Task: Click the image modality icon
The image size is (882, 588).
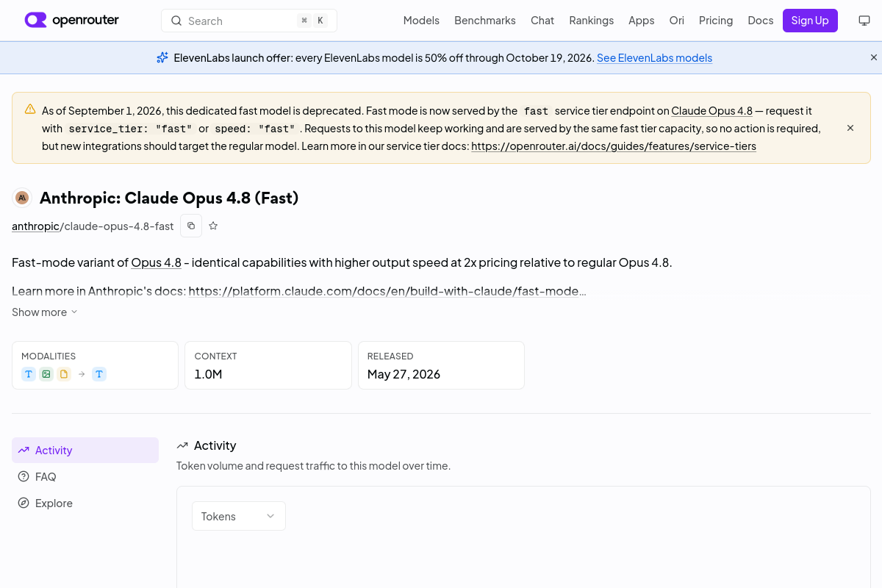Action: (x=46, y=374)
